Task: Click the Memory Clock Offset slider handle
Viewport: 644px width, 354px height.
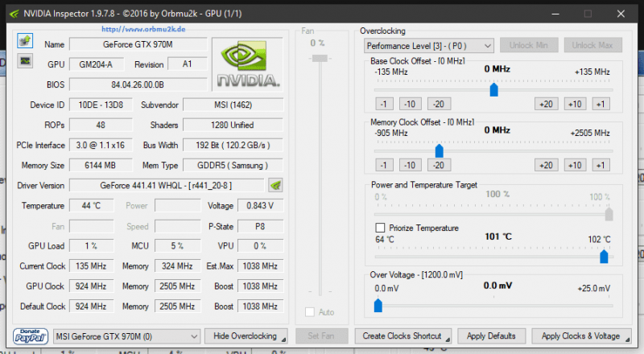Action: click(x=440, y=150)
